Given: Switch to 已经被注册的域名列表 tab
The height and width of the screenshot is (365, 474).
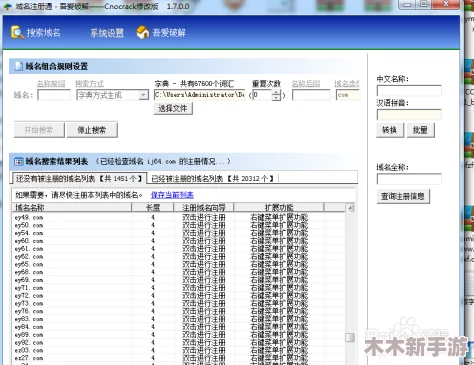Looking at the screenshot, I should click(212, 179).
